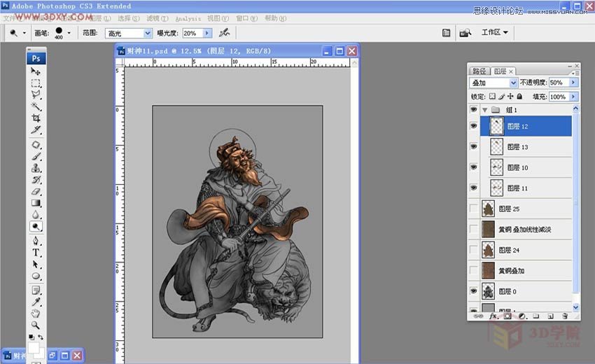Toggle the palettes panel icon in options bar

click(447, 33)
